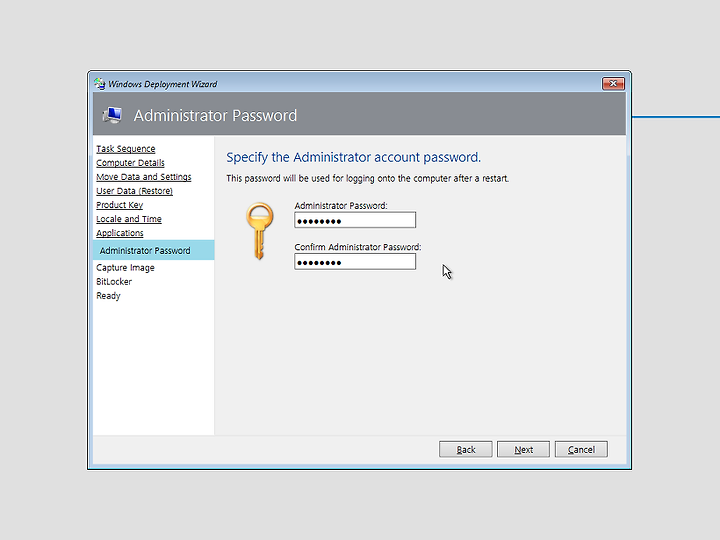This screenshot has width=720, height=540.
Task: Go to Computer Details step
Action: (x=130, y=163)
